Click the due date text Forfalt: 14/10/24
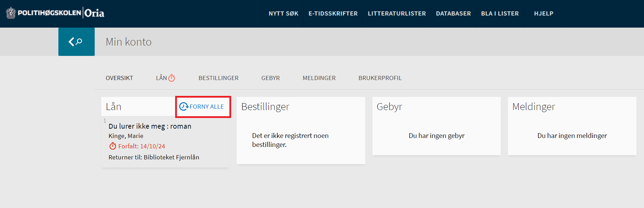The width and height of the screenshot is (644, 208). coord(142,146)
